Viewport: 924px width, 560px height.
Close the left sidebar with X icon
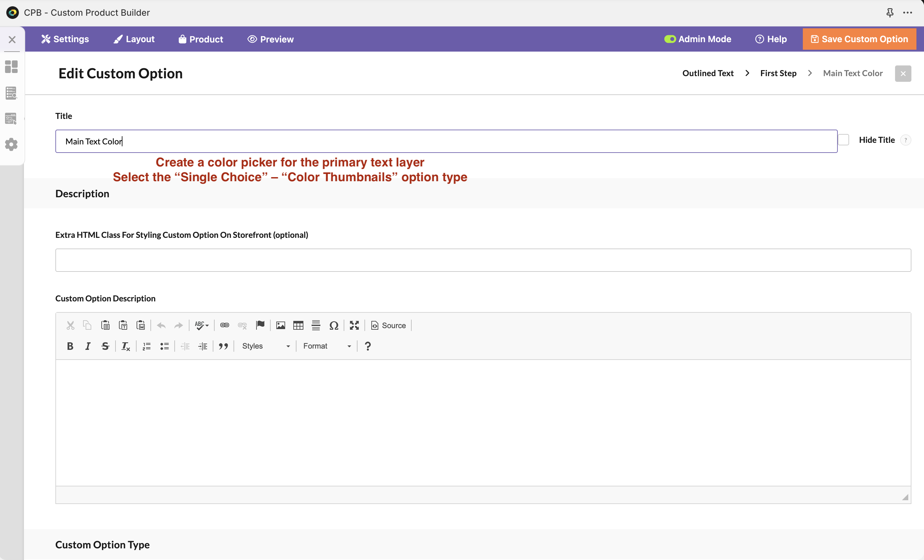(x=12, y=39)
